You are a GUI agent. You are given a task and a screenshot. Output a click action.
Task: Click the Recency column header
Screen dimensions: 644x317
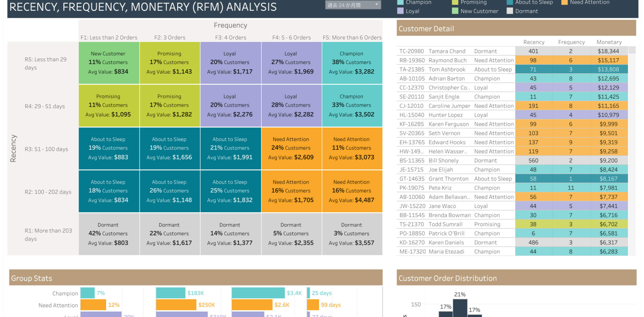(x=534, y=42)
